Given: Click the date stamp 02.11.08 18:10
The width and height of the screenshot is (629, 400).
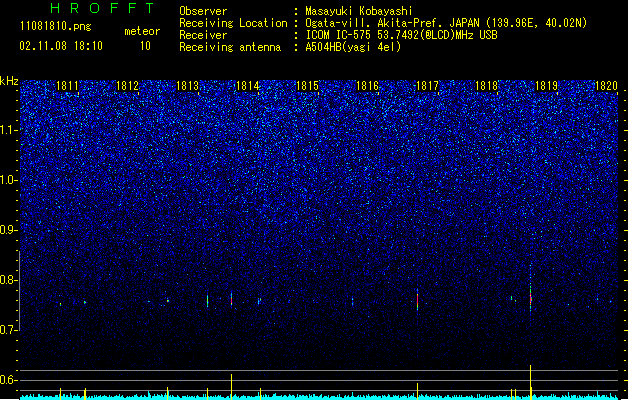Looking at the screenshot, I should [x=61, y=46].
